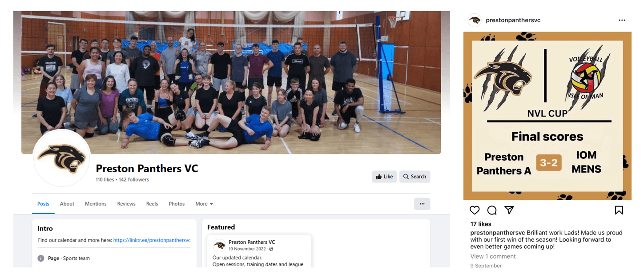The image size is (644, 279).
Task: Open the Reviews tab
Action: [126, 204]
